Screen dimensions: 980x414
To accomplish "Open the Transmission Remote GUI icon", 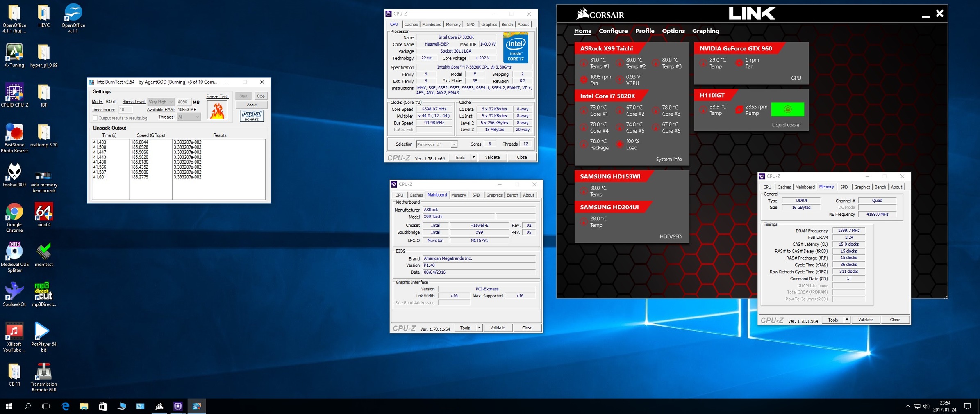I will (x=44, y=377).
